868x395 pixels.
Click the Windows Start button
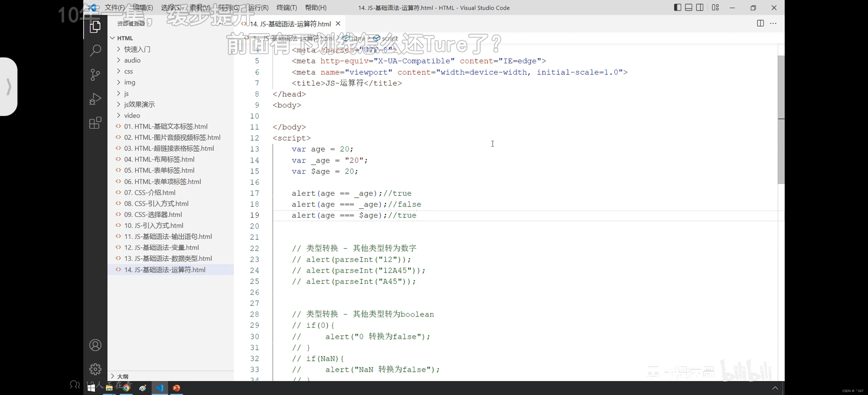pos(91,388)
